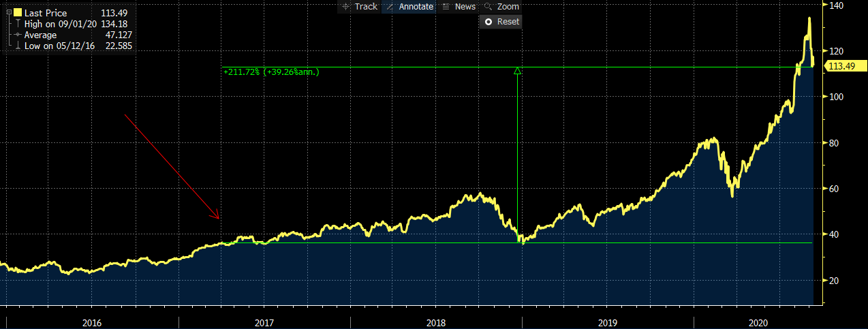The width and height of the screenshot is (868, 329).
Task: Click the Average marker icon in legend
Action: 18,35
